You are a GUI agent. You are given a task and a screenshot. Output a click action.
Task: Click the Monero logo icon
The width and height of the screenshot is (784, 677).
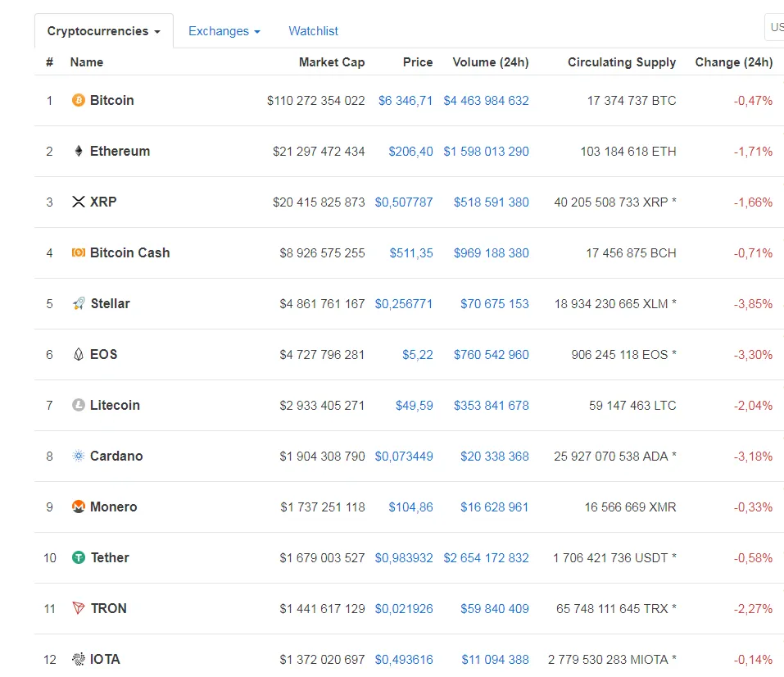click(x=79, y=507)
